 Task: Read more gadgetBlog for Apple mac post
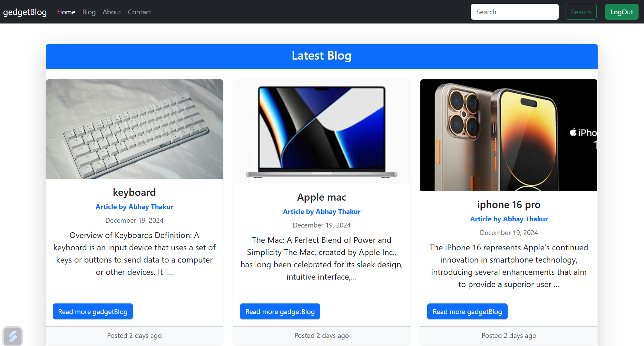[x=280, y=312]
